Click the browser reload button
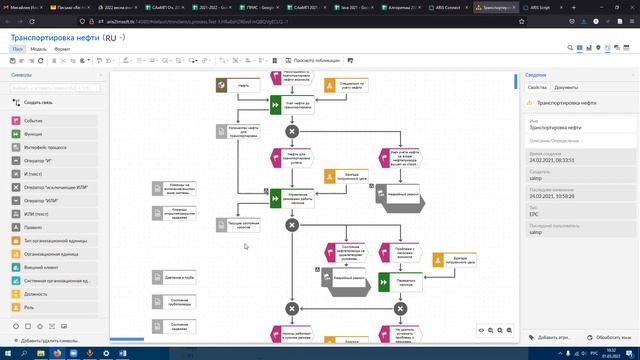This screenshot has width=640, height=360. point(32,21)
